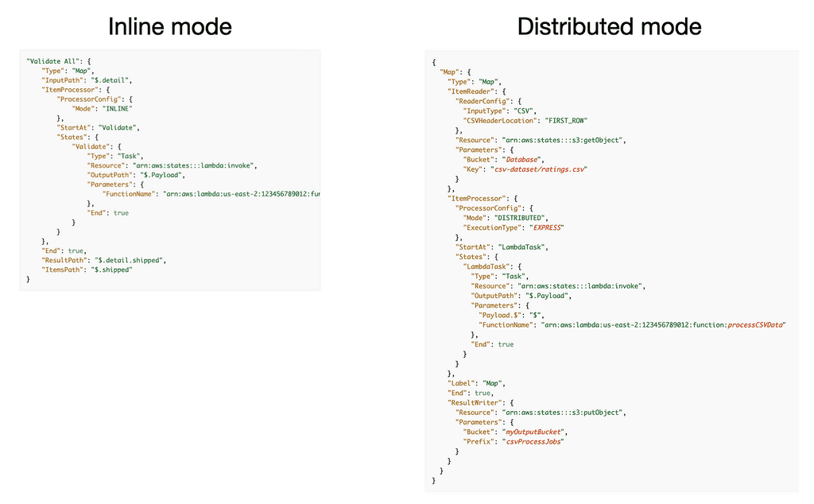Screen dimensions: 814x504
Task: Click the "DISTRIBUTED" mode value
Action: click(519, 218)
